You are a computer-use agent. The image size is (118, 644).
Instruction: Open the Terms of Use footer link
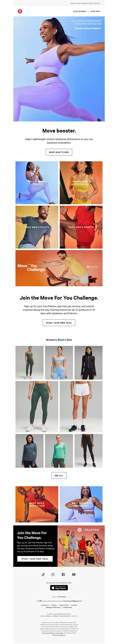pos(64,605)
